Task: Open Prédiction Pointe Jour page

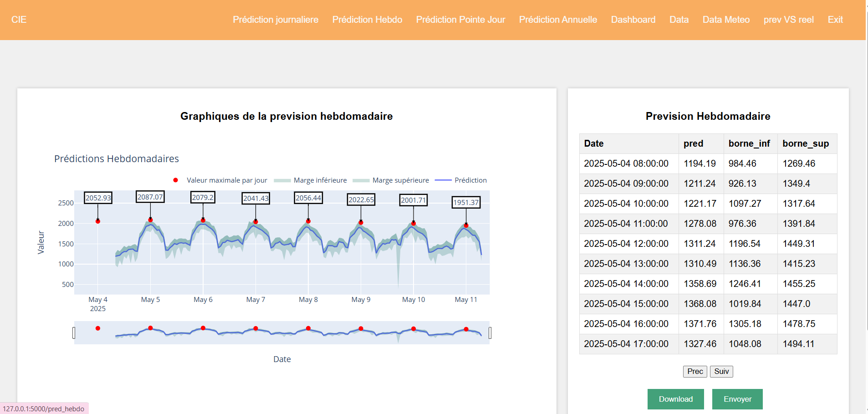Action: click(x=460, y=20)
